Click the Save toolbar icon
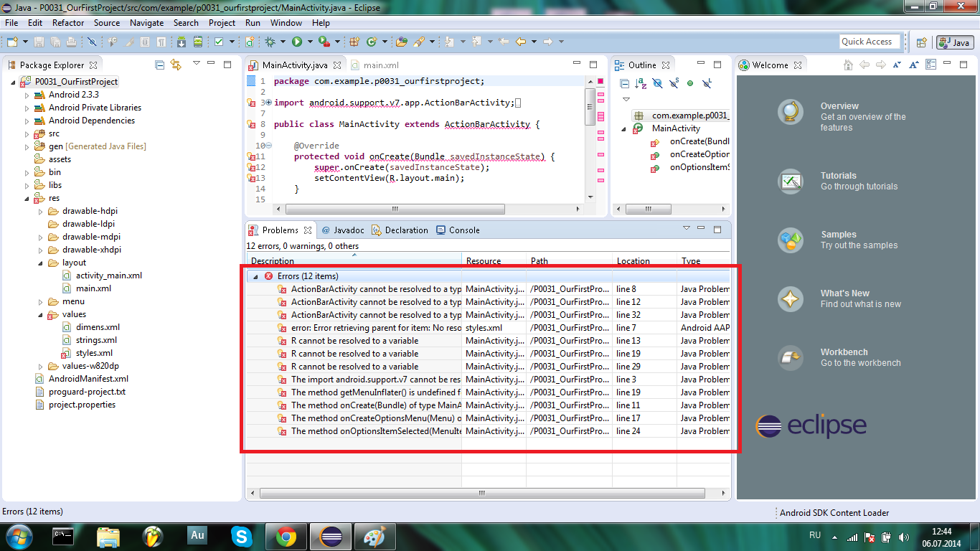980x551 pixels. point(39,42)
